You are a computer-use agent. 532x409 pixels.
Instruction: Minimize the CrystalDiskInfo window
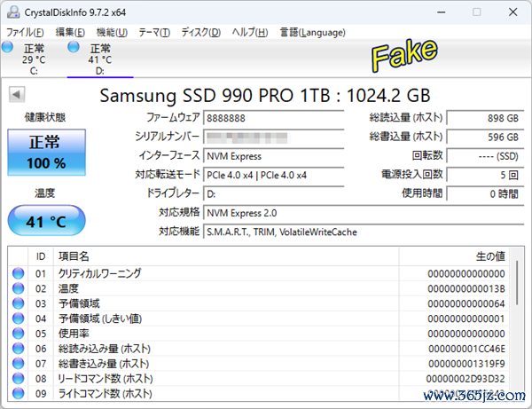coord(441,12)
